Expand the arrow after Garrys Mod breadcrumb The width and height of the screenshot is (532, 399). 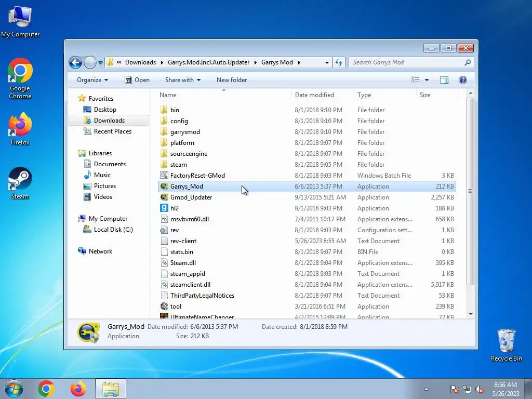[x=299, y=62]
